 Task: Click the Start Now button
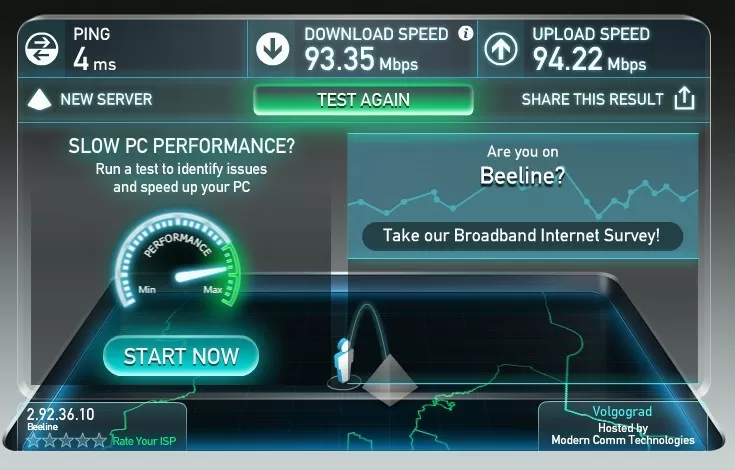coord(181,356)
